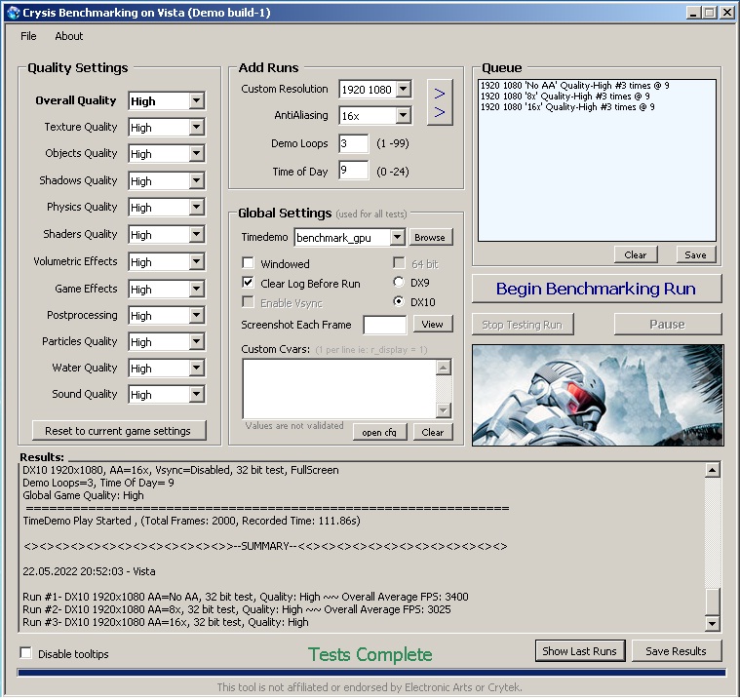The height and width of the screenshot is (700, 740).
Task: Save the Queue list
Action: tap(695, 254)
